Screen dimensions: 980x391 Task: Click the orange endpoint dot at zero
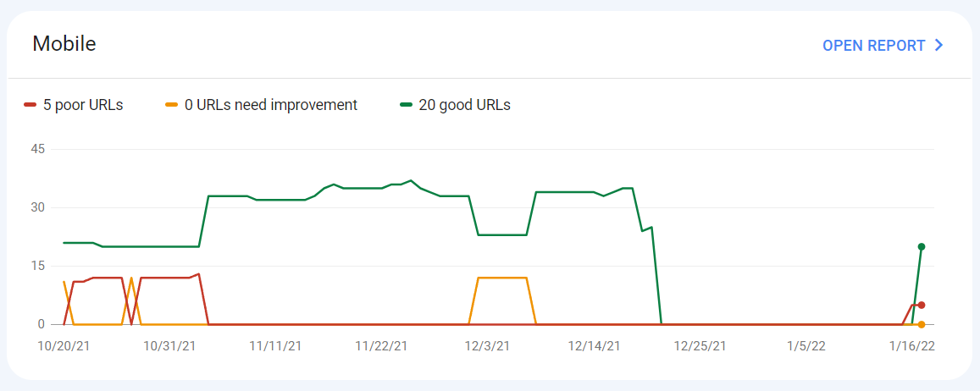pyautogui.click(x=922, y=324)
